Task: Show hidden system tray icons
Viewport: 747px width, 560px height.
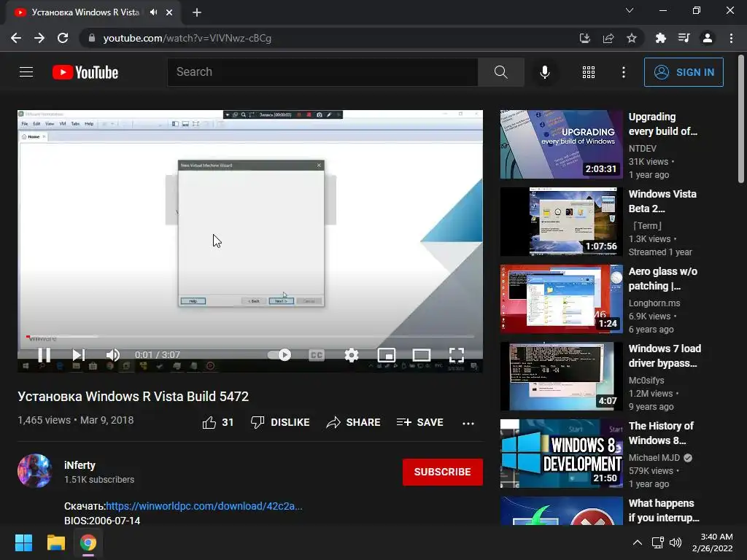Action: (637, 542)
